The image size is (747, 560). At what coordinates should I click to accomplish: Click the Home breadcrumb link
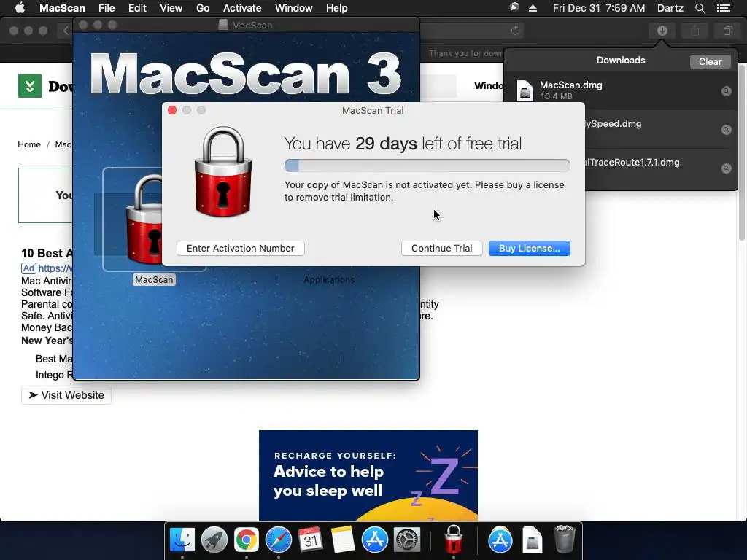(x=29, y=144)
